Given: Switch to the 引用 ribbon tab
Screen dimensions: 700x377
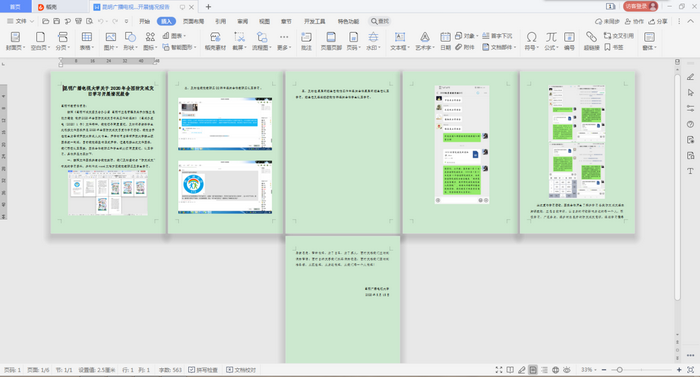Looking at the screenshot, I should [x=221, y=21].
